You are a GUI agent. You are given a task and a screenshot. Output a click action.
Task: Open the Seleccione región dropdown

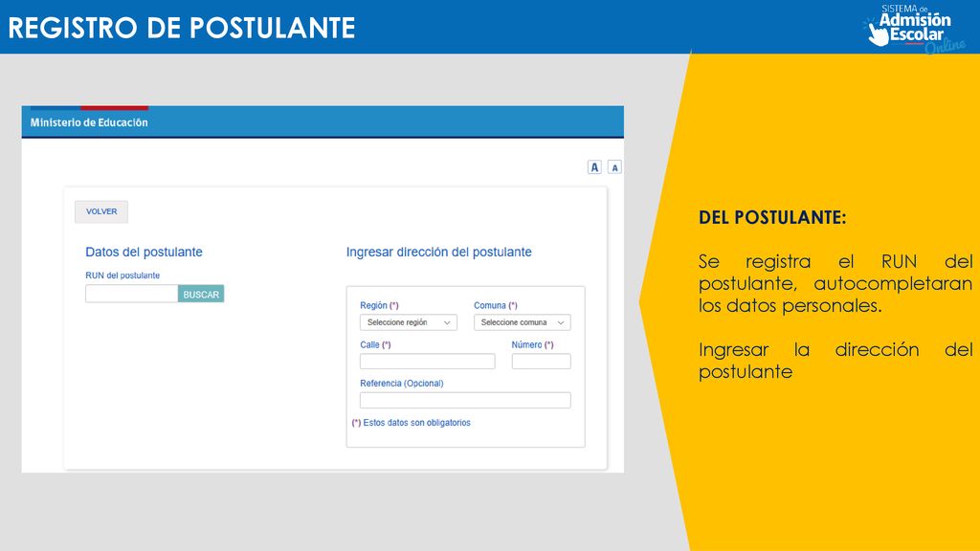point(408,322)
